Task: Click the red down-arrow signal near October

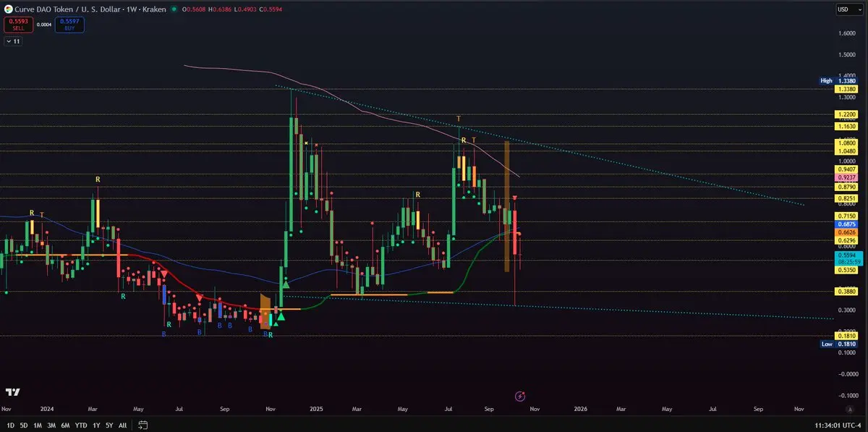Action: (515, 198)
